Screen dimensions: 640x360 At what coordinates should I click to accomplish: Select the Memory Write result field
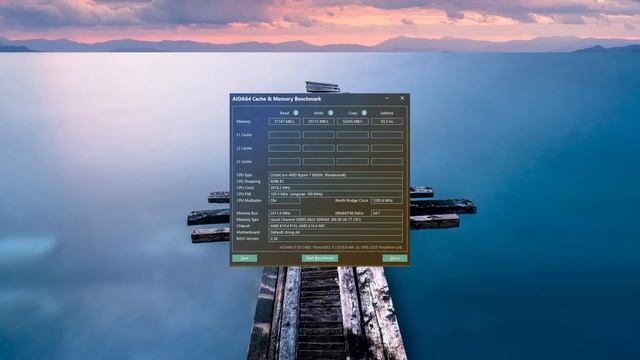(x=319, y=121)
